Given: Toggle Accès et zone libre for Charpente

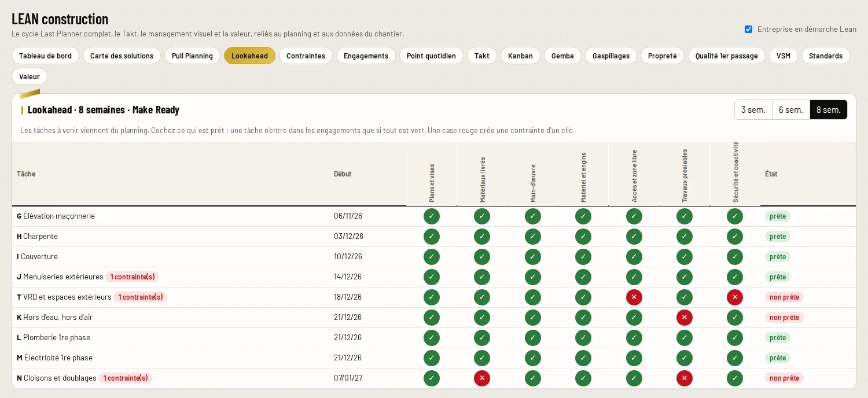Looking at the screenshot, I should [634, 237].
